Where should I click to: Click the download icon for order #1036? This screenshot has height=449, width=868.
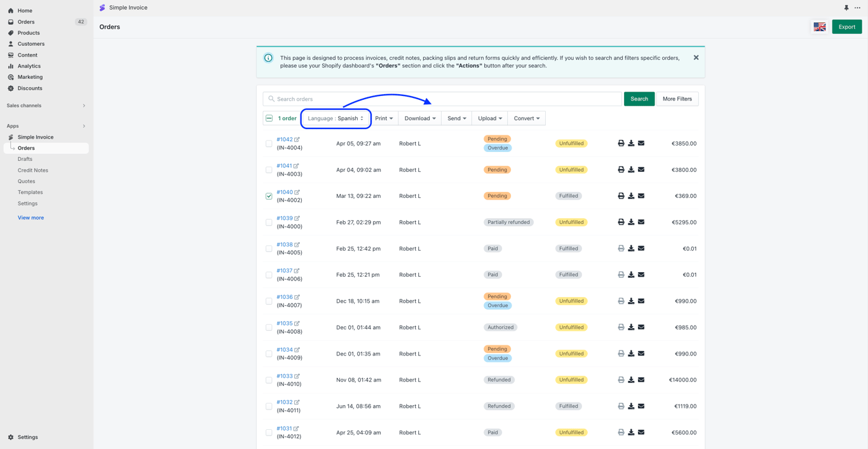click(631, 301)
